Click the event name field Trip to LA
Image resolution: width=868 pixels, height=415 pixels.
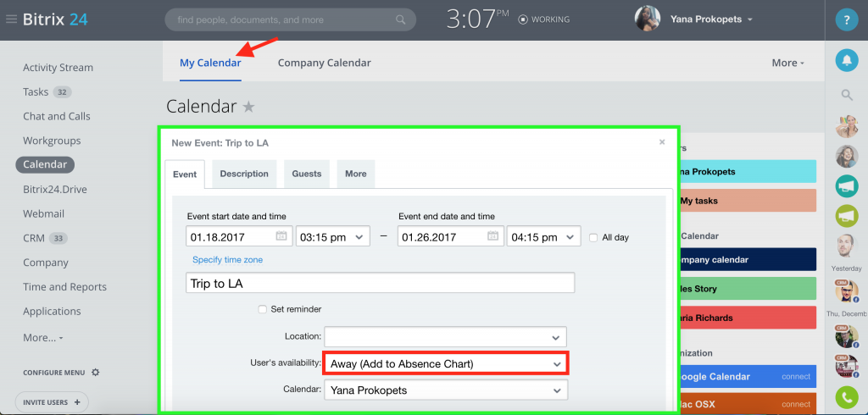pyautogui.click(x=381, y=283)
